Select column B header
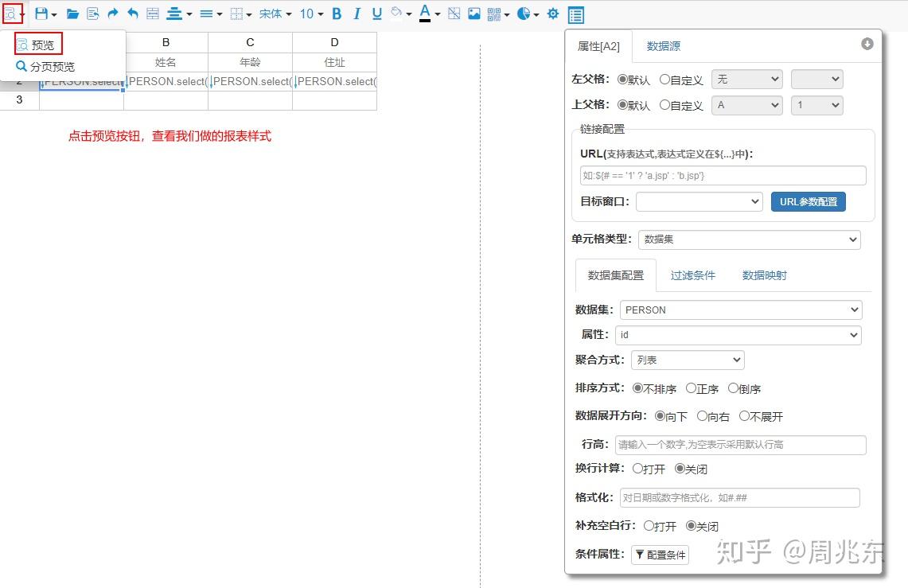Image resolution: width=908 pixels, height=588 pixels. point(166,42)
